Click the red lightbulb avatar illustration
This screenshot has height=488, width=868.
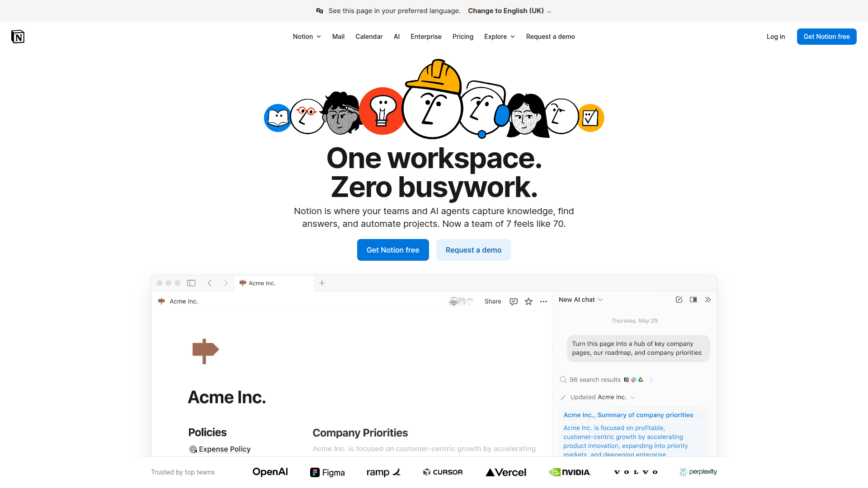pyautogui.click(x=382, y=111)
